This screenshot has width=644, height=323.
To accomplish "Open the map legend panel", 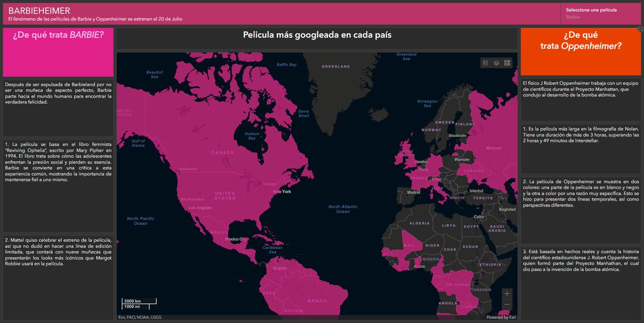I will (486, 63).
